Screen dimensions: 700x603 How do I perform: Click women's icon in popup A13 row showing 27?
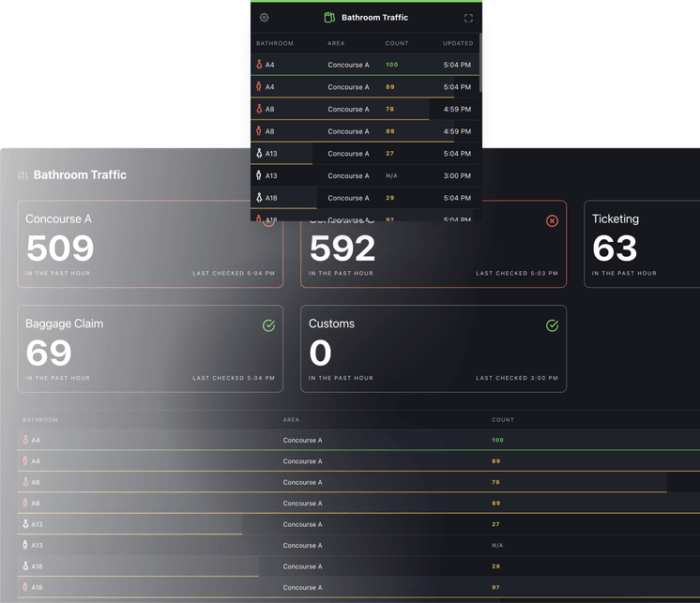259,154
